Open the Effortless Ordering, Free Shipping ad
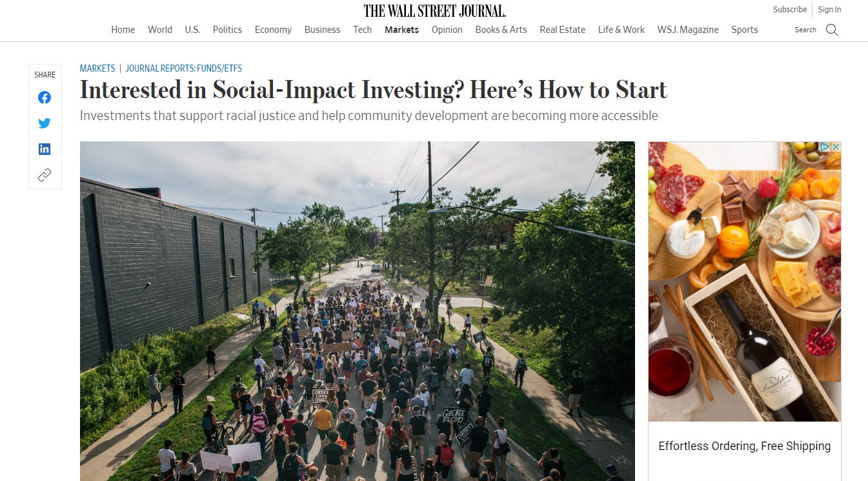 coord(743,445)
